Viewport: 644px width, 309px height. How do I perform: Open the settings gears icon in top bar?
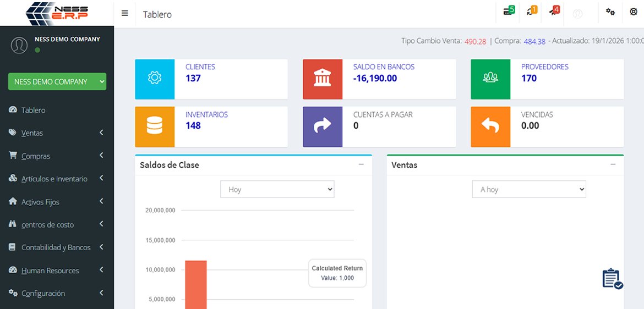click(610, 12)
